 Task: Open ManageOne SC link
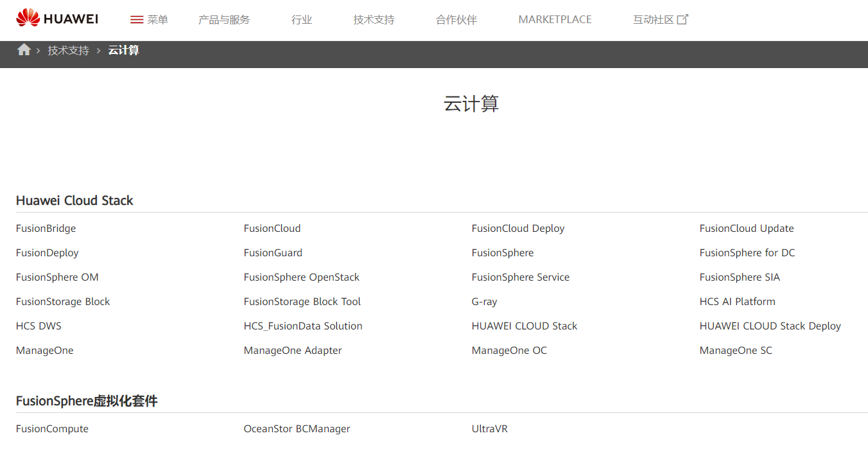point(736,351)
